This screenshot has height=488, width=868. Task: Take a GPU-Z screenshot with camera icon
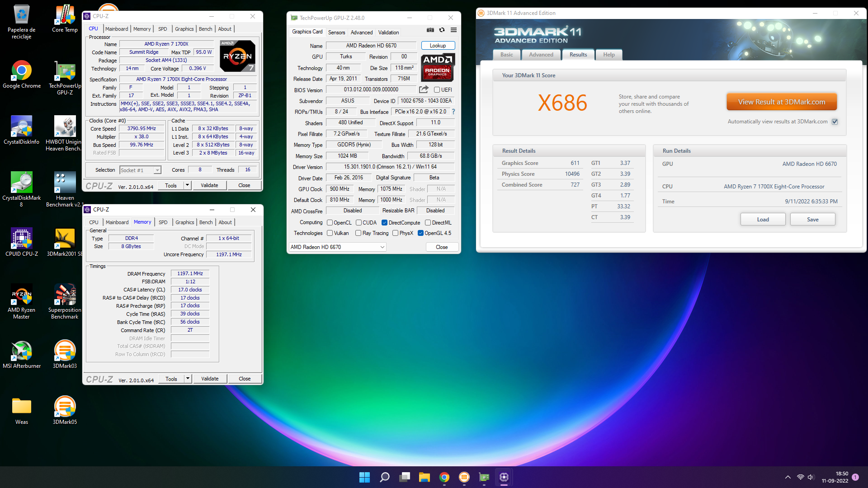(430, 30)
